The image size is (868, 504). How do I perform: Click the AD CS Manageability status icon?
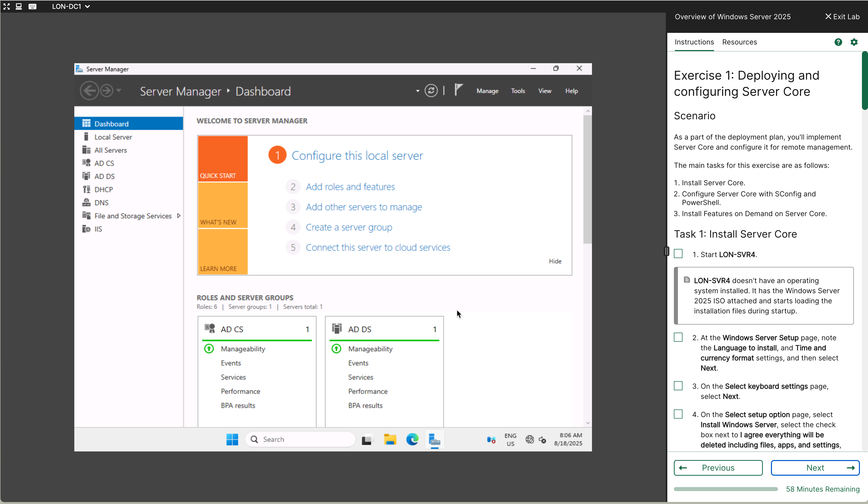pyautogui.click(x=209, y=349)
